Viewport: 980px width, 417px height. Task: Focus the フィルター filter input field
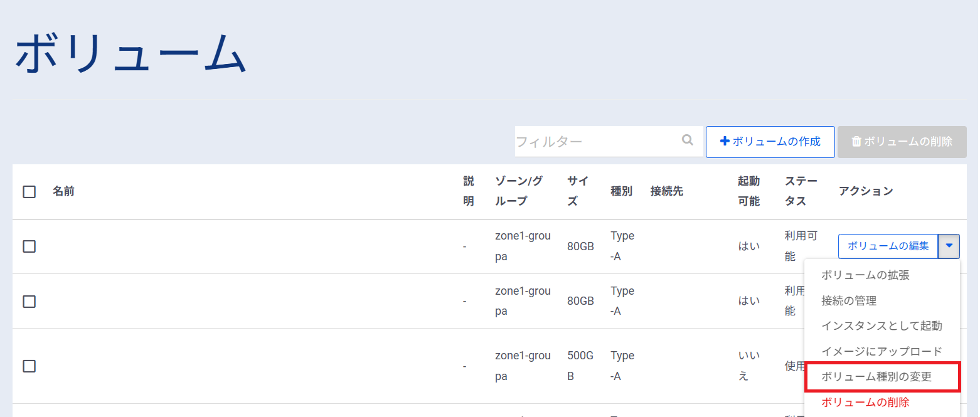pos(596,142)
